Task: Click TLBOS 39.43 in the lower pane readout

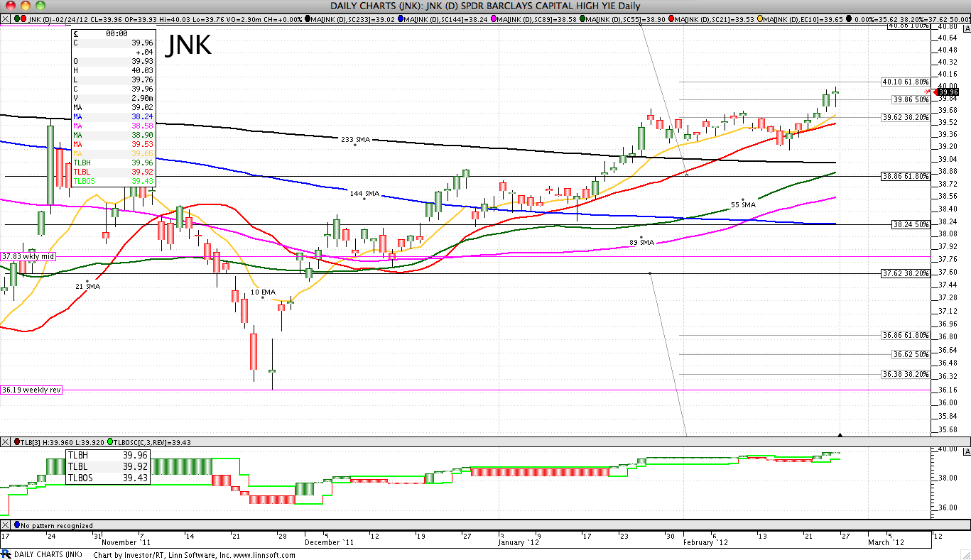Action: pyautogui.click(x=108, y=478)
